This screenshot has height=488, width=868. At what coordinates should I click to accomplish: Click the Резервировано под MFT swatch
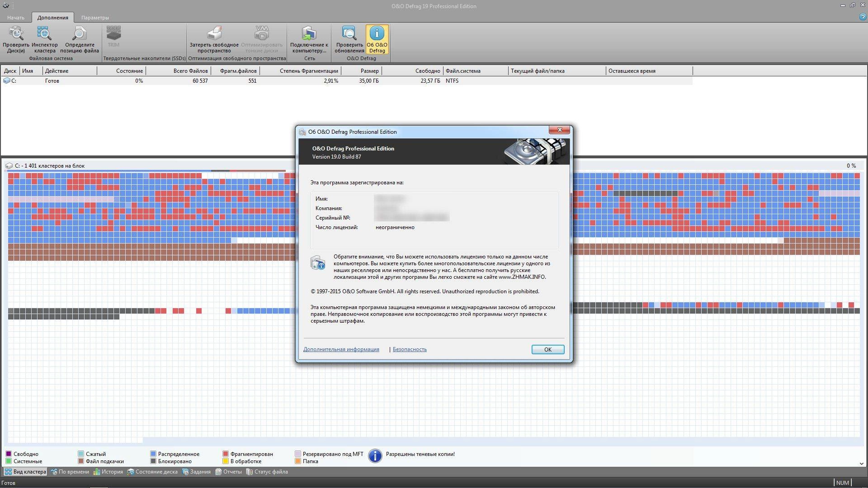click(298, 454)
